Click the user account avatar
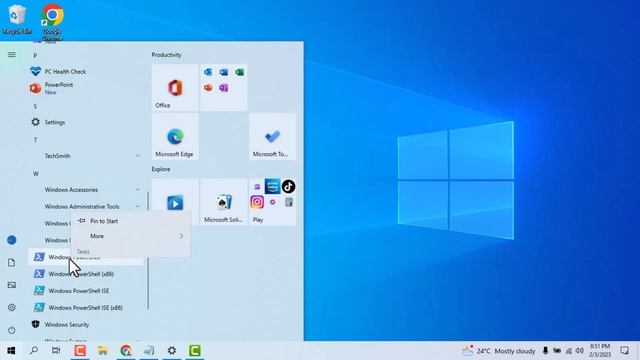640x360 pixels. [x=12, y=240]
